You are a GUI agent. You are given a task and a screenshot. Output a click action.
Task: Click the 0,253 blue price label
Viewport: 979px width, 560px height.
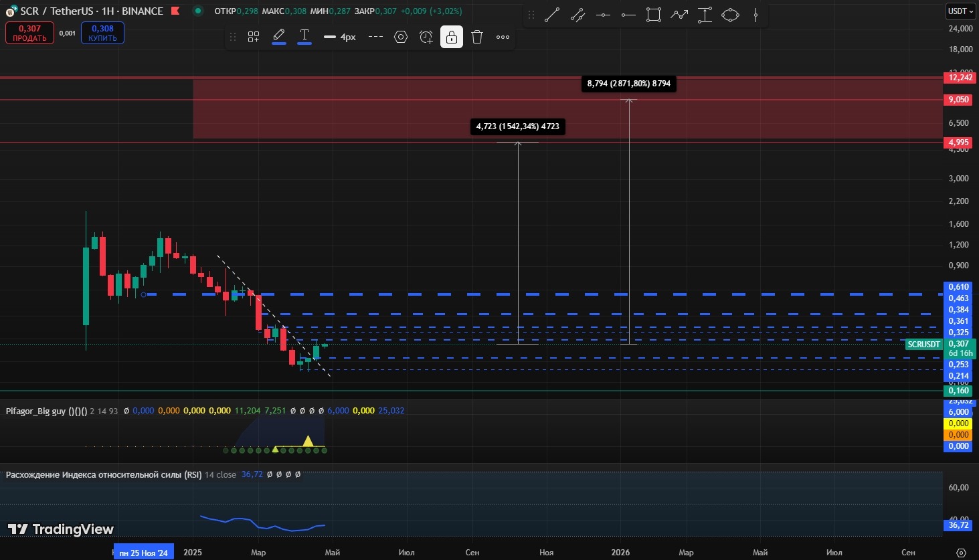click(958, 365)
